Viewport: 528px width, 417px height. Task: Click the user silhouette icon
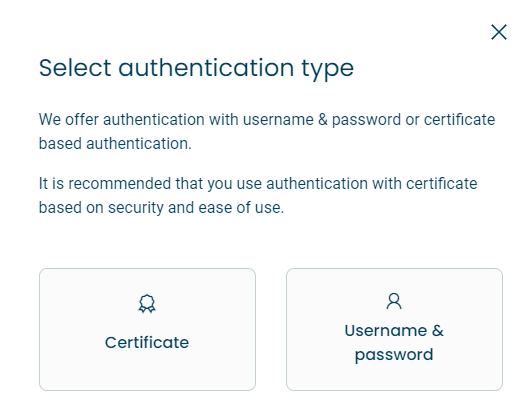(x=394, y=301)
